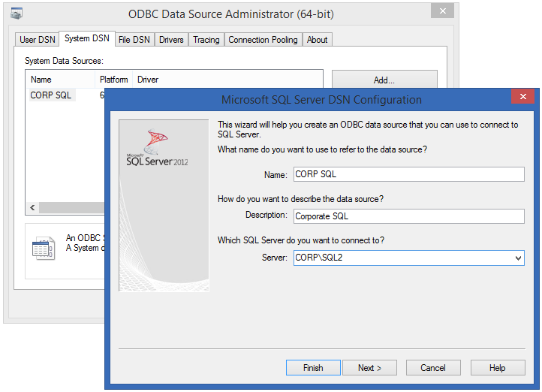Open the User DSN tab
The width and height of the screenshot is (542, 392).
click(x=38, y=40)
